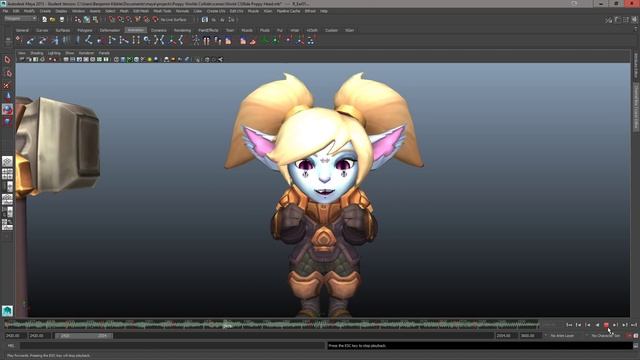Switch to the Rendering shelf tab

[182, 30]
